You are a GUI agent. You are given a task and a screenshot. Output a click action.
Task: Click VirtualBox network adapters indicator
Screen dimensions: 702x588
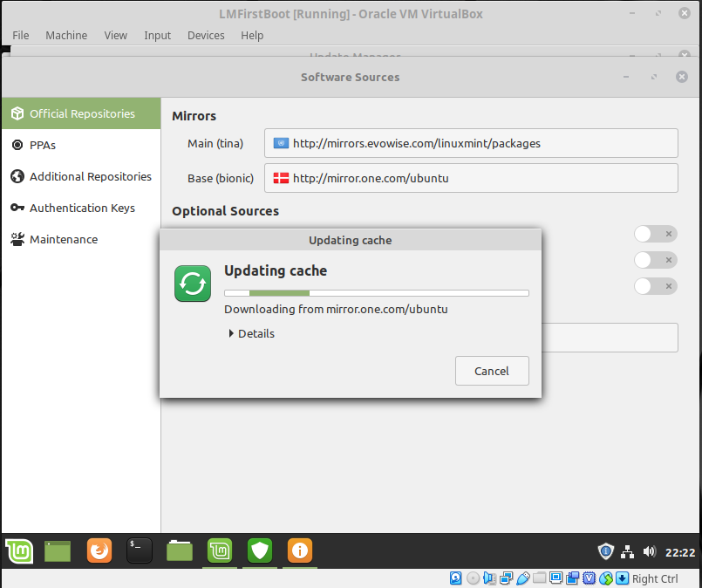(507, 578)
